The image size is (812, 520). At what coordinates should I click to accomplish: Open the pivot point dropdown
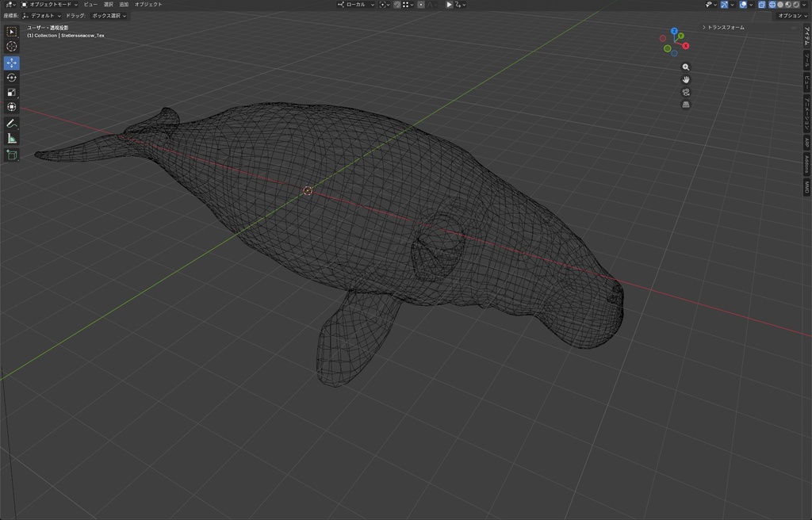385,4
